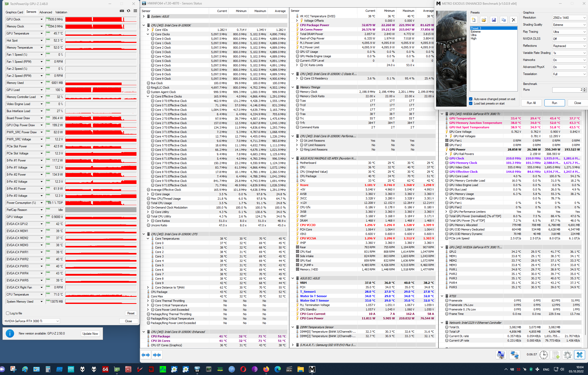
Task: Open HWiNFO sensor settings gear icon
Action: 567,355
